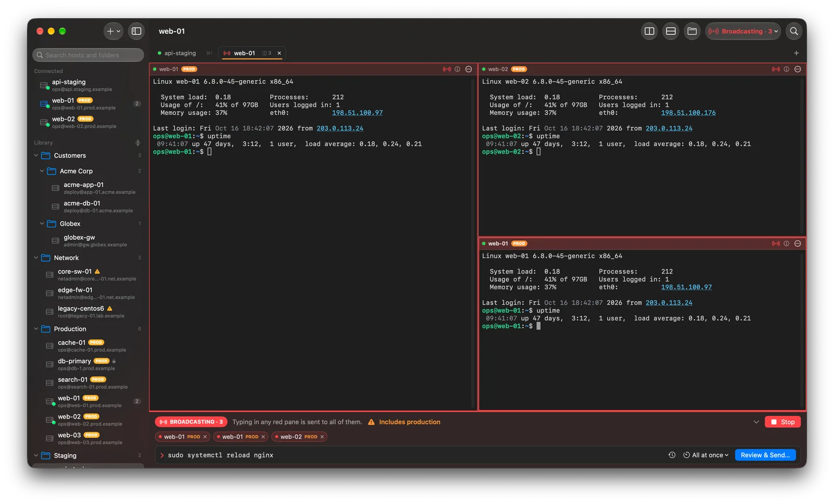Open the Broadcasting · 3 dropdown

tap(743, 31)
